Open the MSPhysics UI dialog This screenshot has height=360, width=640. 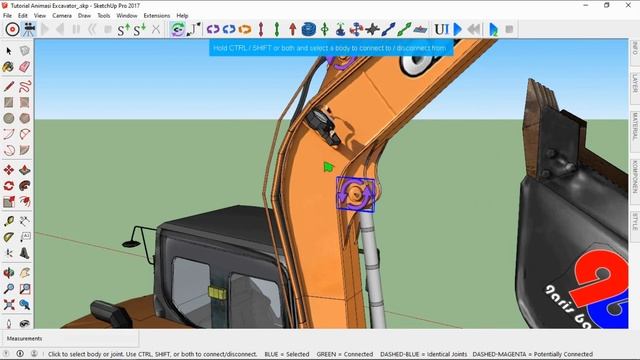(x=442, y=29)
